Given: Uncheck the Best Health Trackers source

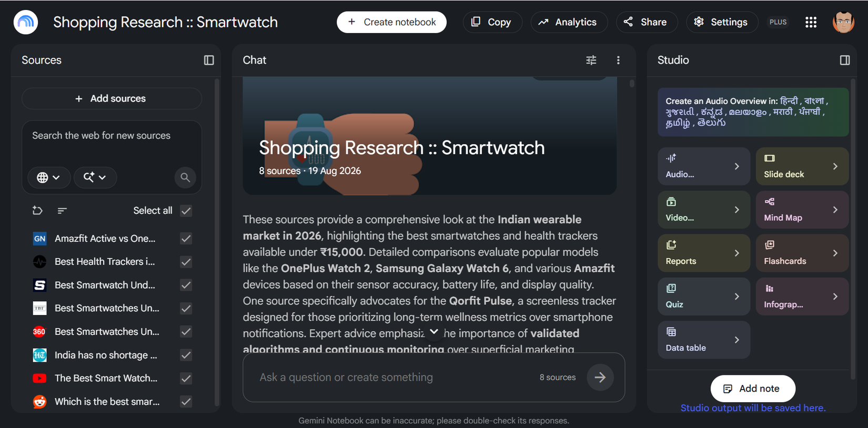Looking at the screenshot, I should coord(186,262).
